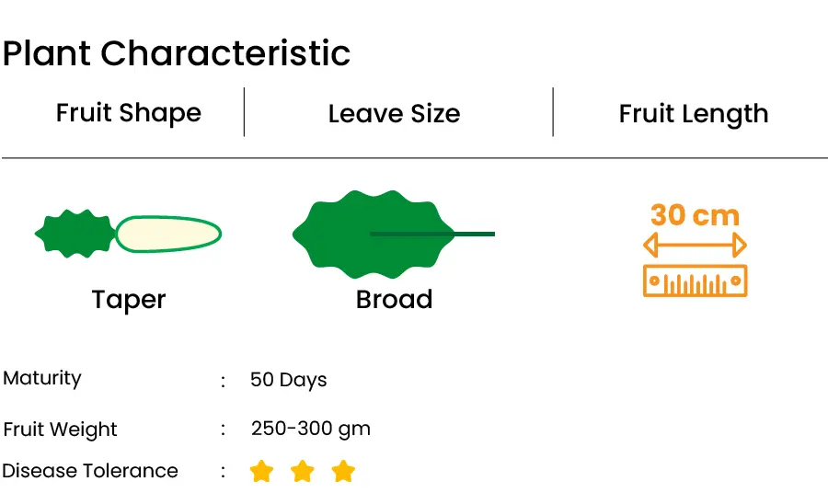Image resolution: width=828 pixels, height=504 pixels.
Task: Click the Fruit Weight label
Action: click(60, 430)
